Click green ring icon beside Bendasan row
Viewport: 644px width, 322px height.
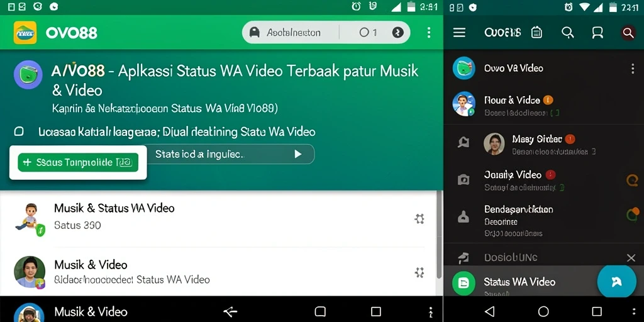633,214
